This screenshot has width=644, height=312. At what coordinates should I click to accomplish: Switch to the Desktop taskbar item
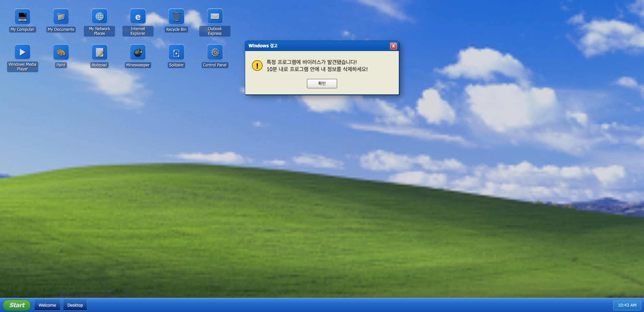[x=75, y=305]
